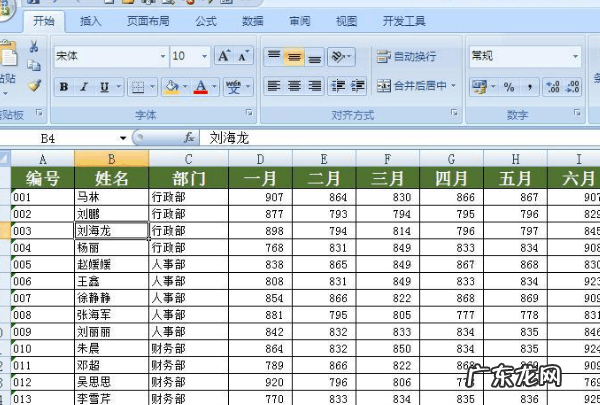Click the Increase Font Size icon
600x405 pixels.
tap(224, 57)
